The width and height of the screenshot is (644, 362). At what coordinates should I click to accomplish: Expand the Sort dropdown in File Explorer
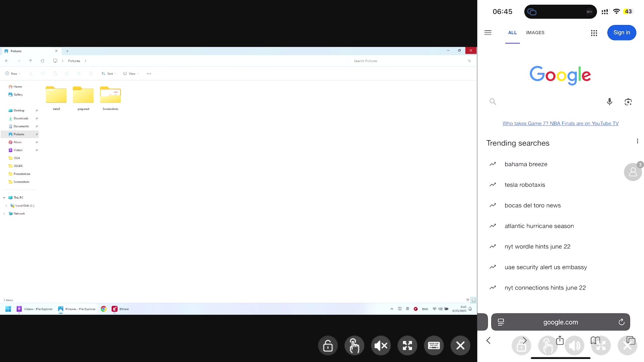point(109,74)
